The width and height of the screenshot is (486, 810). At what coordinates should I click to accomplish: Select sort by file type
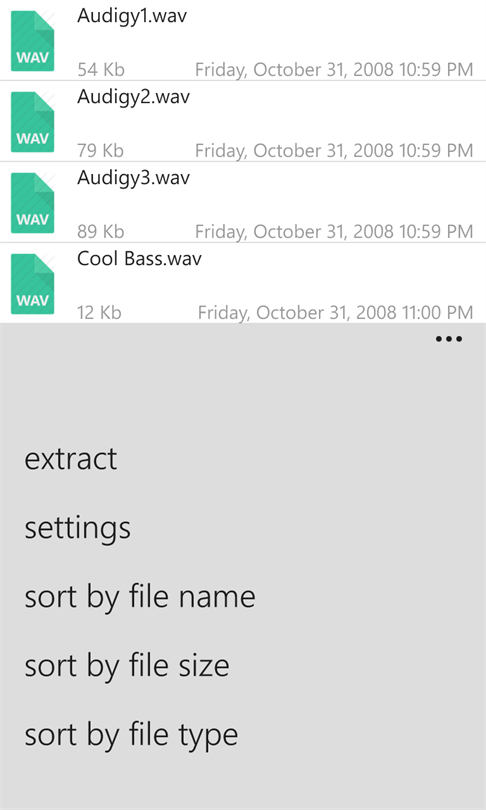coord(131,735)
